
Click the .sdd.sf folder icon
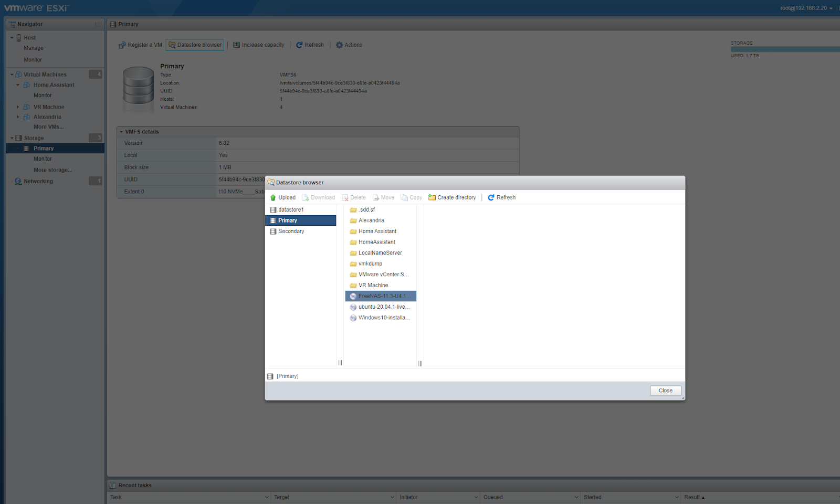353,210
